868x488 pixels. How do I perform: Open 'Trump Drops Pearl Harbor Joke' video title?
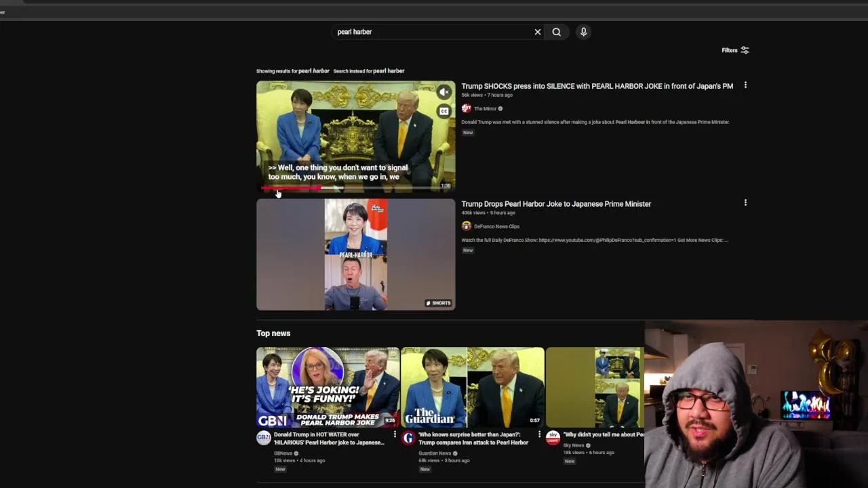(x=556, y=204)
